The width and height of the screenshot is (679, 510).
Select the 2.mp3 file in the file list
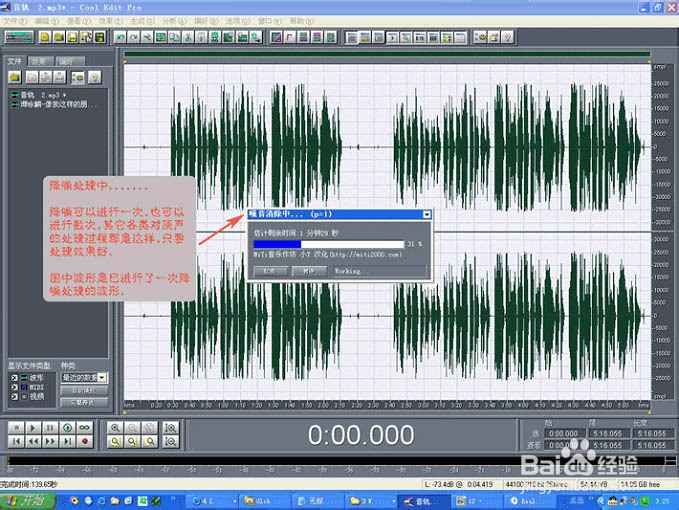(x=39, y=95)
